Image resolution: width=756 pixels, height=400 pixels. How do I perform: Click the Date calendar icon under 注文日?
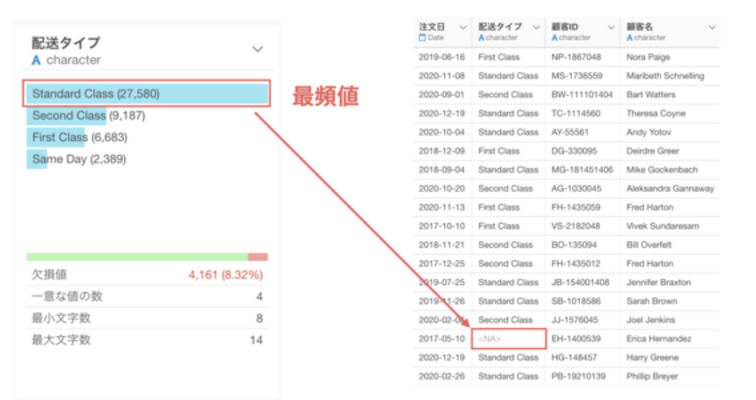[x=422, y=38]
